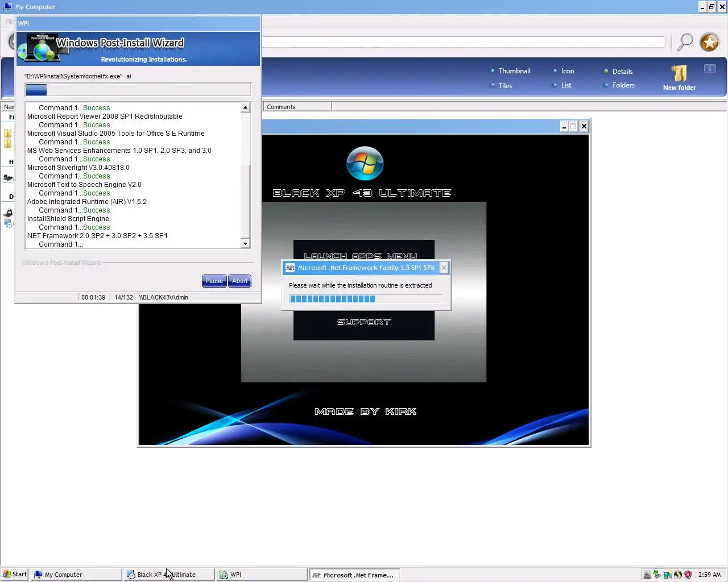728x582 pixels.
Task: Open the Start menu
Action: click(15, 575)
